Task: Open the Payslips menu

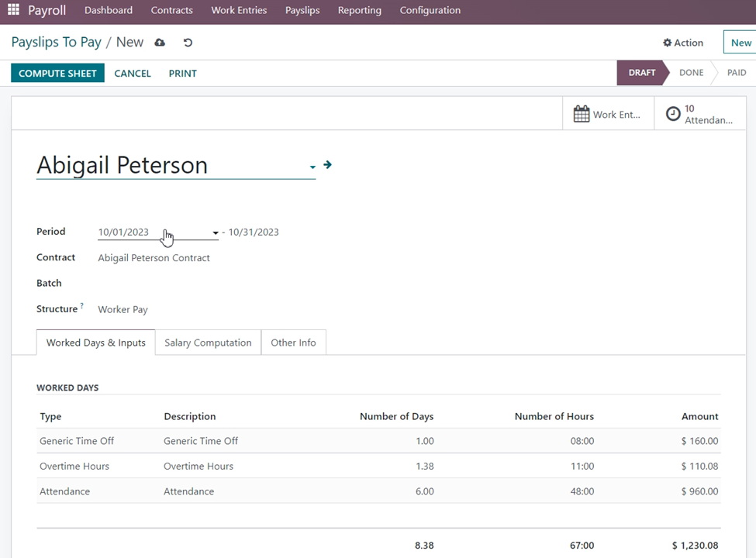Action: click(302, 10)
